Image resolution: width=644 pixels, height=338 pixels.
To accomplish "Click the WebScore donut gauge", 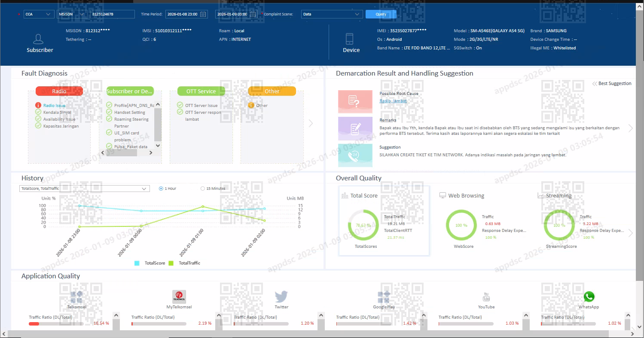I will click(461, 225).
